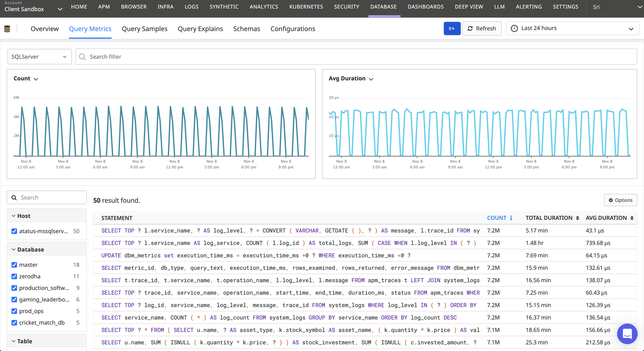Image resolution: width=644 pixels, height=351 pixels.
Task: Open BROWSER in top navigation
Action: click(x=134, y=7)
